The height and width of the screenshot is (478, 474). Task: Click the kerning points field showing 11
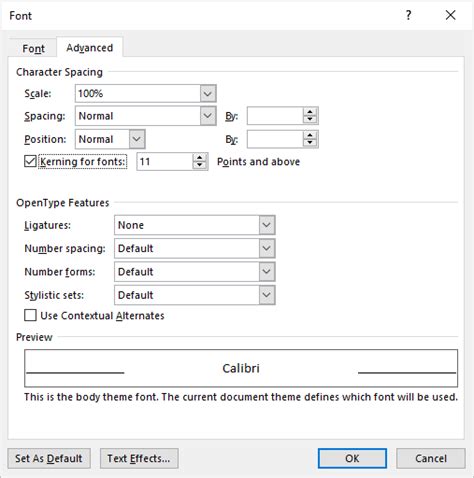coord(164,162)
